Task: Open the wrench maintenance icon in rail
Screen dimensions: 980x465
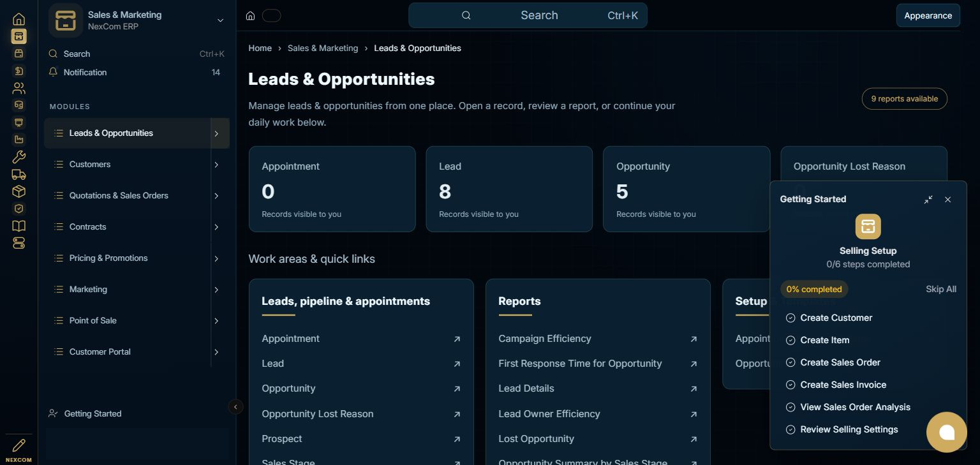Action: pos(19,157)
